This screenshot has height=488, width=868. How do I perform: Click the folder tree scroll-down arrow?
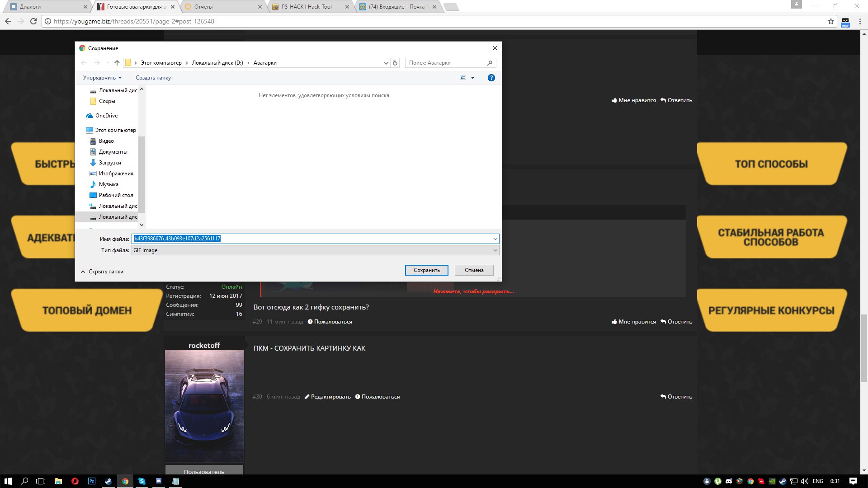(x=142, y=225)
